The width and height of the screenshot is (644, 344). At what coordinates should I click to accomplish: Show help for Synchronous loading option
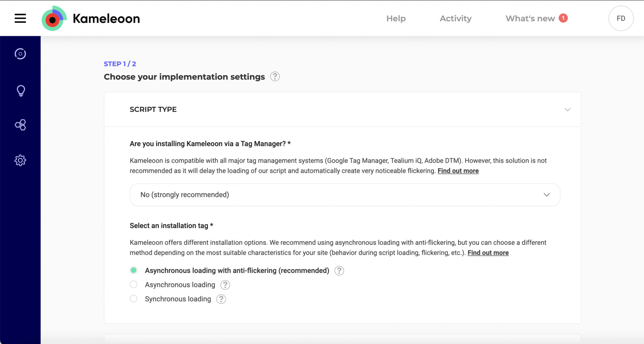click(x=221, y=299)
